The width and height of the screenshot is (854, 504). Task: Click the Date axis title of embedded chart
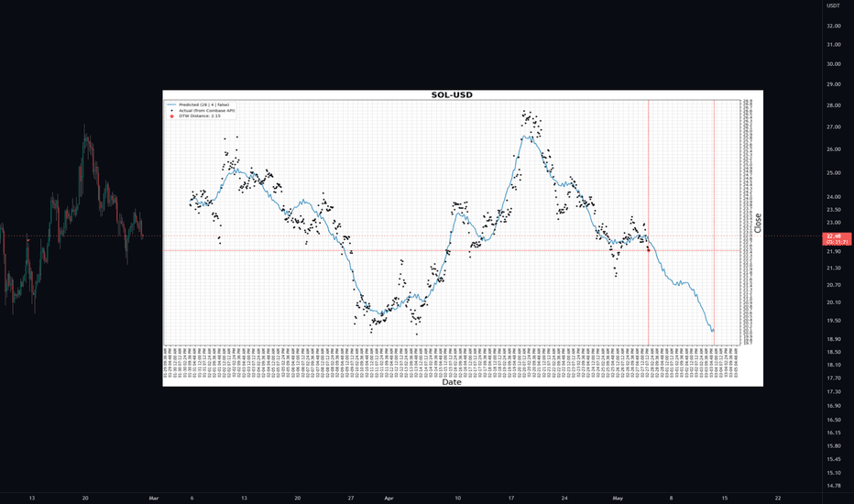(452, 382)
